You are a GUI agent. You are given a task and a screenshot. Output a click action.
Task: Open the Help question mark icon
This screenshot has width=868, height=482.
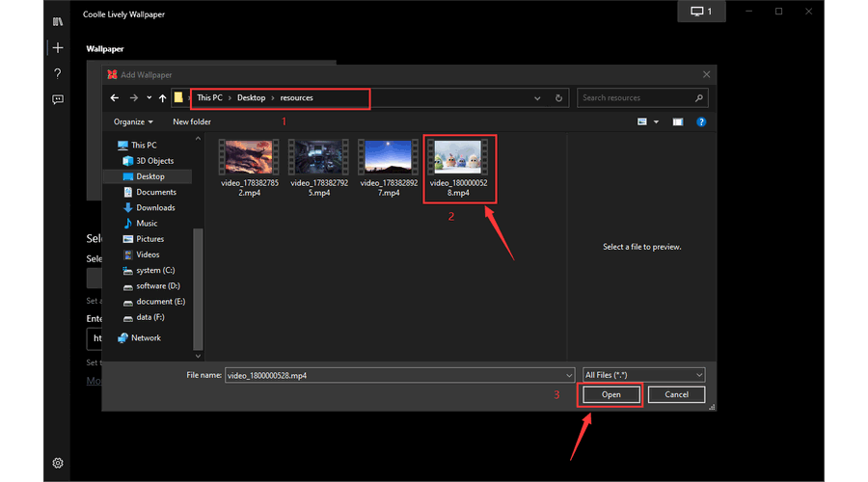58,73
